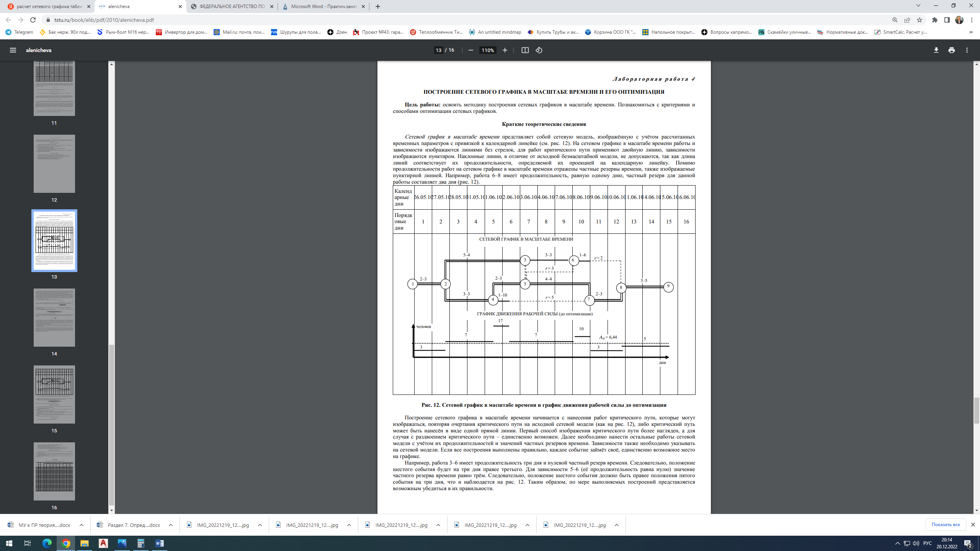980x551 pixels.
Task: Share this page icon in address bar
Action: click(x=907, y=20)
